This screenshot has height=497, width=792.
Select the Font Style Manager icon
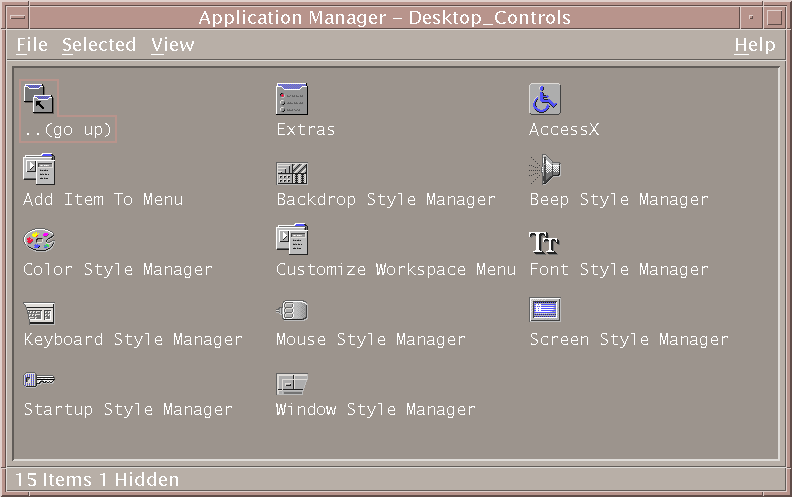pos(544,242)
